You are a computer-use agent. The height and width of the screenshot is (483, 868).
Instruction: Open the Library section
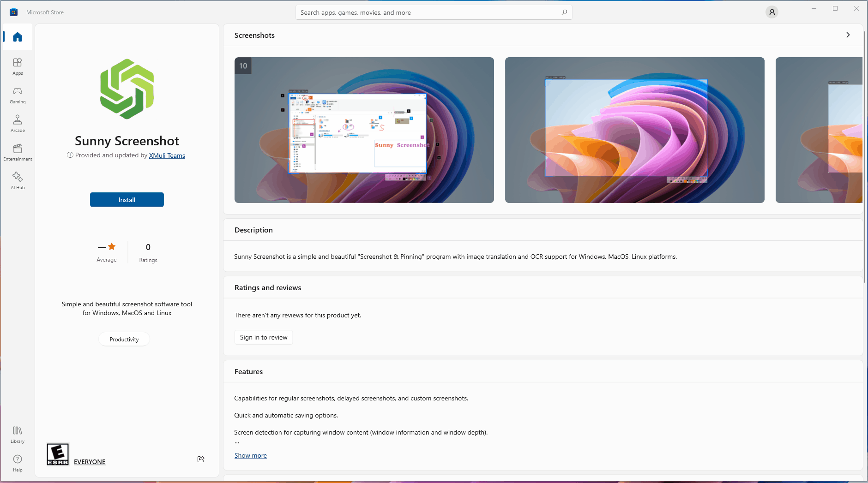(18, 435)
